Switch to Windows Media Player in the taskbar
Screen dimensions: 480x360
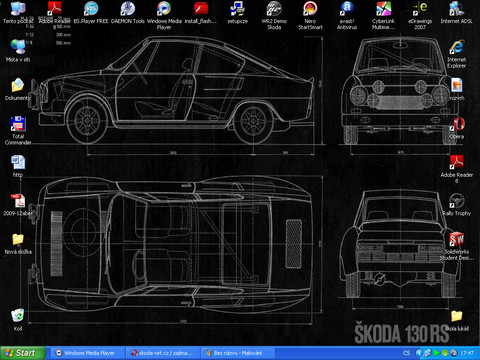click(88, 353)
